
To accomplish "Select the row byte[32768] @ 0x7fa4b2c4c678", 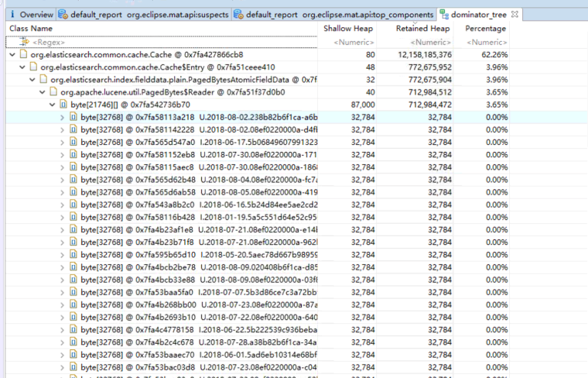I will tap(257, 342).
